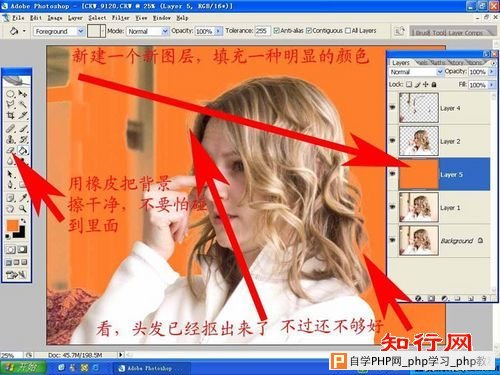500x375 pixels.
Task: Click the delete layer trash icon
Action: (484, 298)
